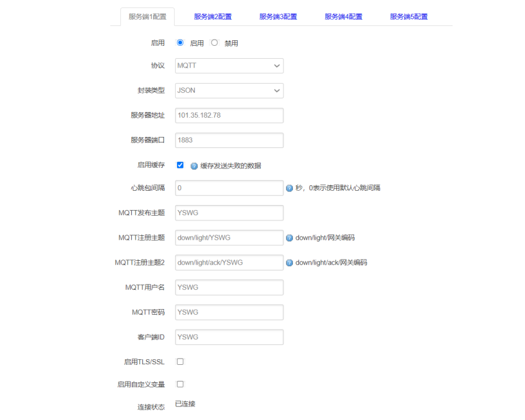
Task: Open the 协议 protocol dropdown
Action: tap(228, 66)
